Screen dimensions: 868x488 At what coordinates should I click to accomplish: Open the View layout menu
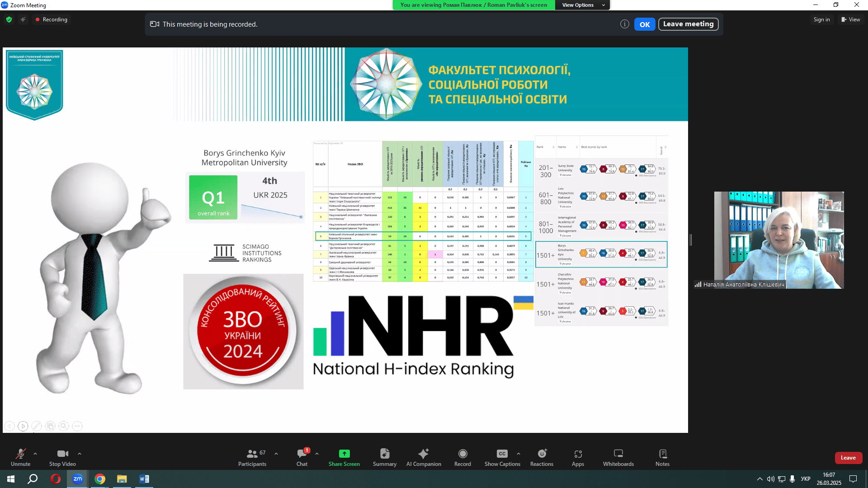850,19
